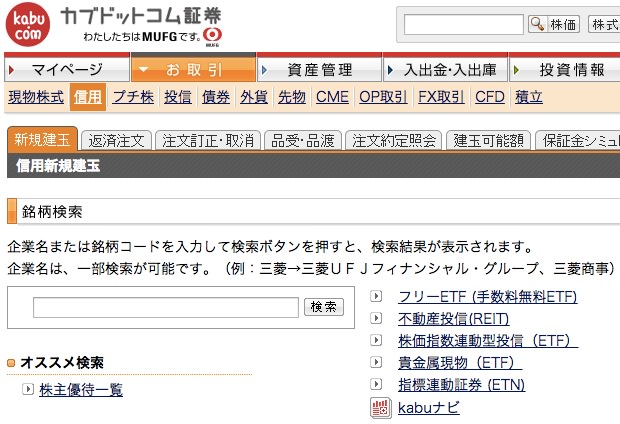
Task: Switch to the 品受・品渡 tab
Action: (303, 140)
